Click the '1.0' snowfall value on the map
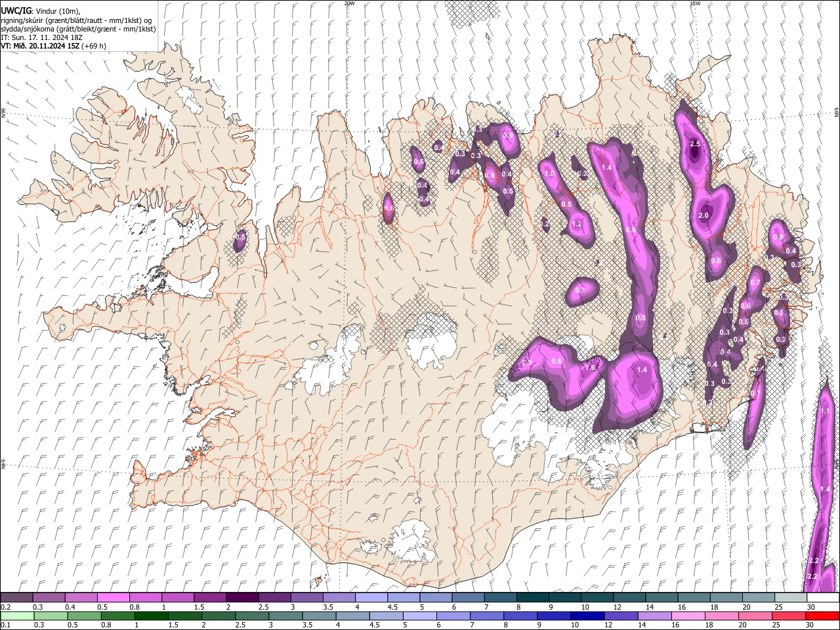The image size is (840, 630). click(x=549, y=173)
